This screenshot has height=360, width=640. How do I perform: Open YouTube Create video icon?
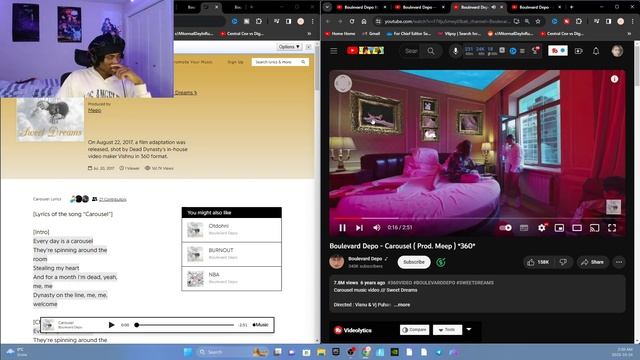point(578,51)
